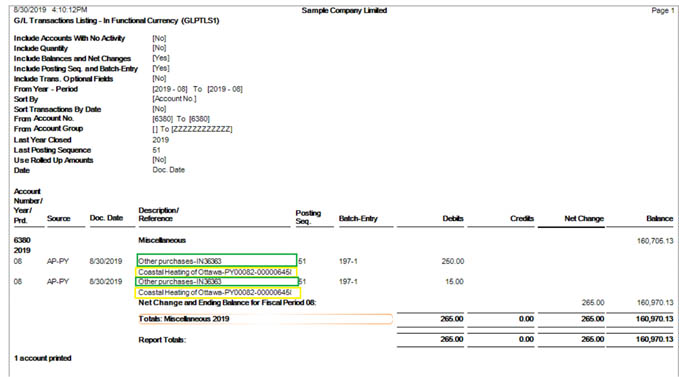Click the Source column header

click(58, 219)
